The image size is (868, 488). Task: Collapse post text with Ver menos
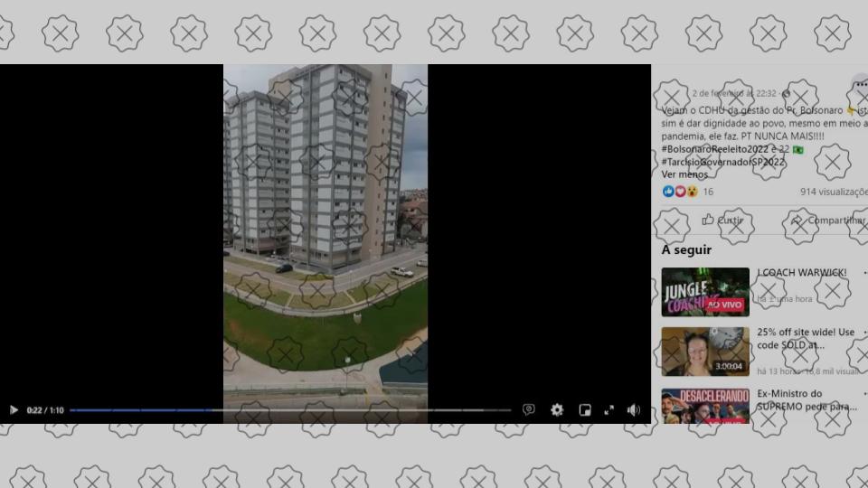tap(684, 174)
